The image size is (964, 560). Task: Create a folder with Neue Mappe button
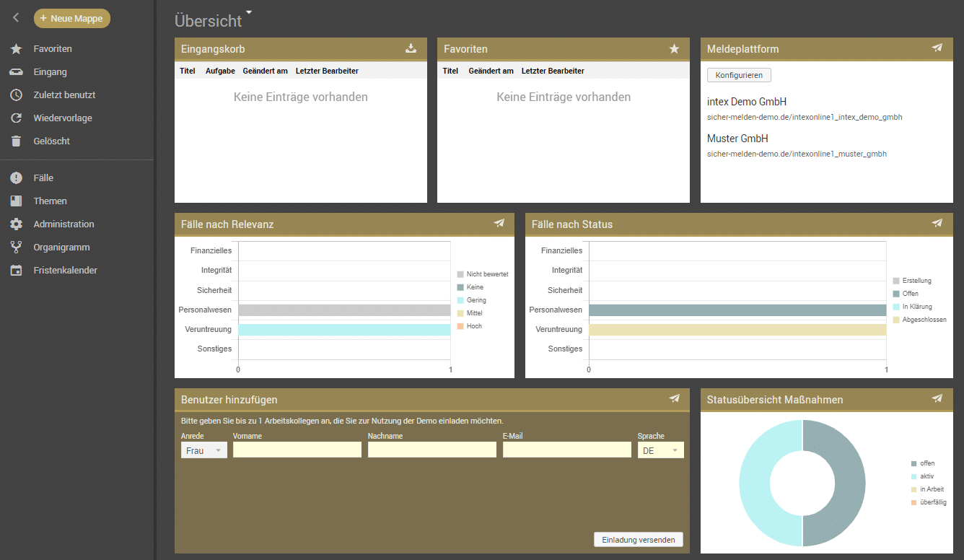tap(72, 18)
